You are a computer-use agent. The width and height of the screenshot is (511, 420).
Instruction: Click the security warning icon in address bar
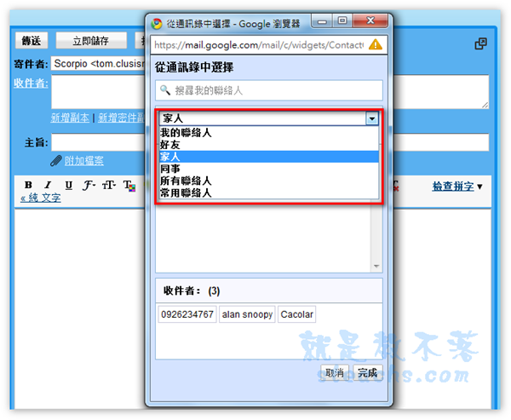[376, 44]
